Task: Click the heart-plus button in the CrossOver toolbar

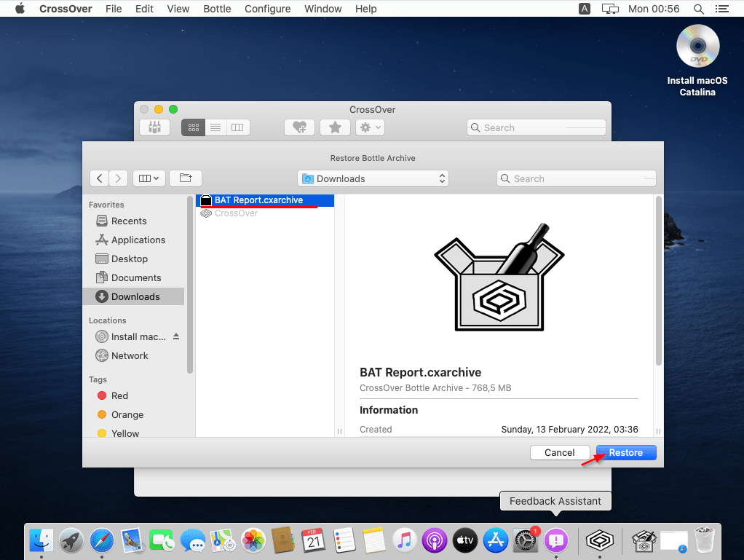Action: coord(299,127)
